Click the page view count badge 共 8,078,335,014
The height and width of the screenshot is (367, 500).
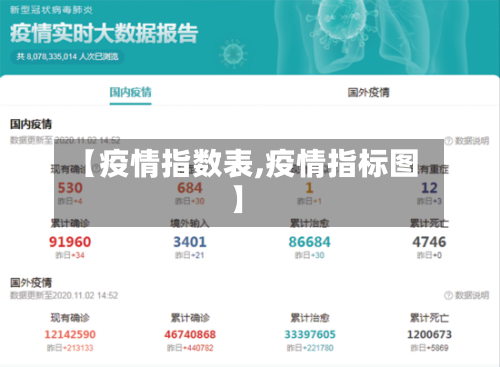click(67, 57)
